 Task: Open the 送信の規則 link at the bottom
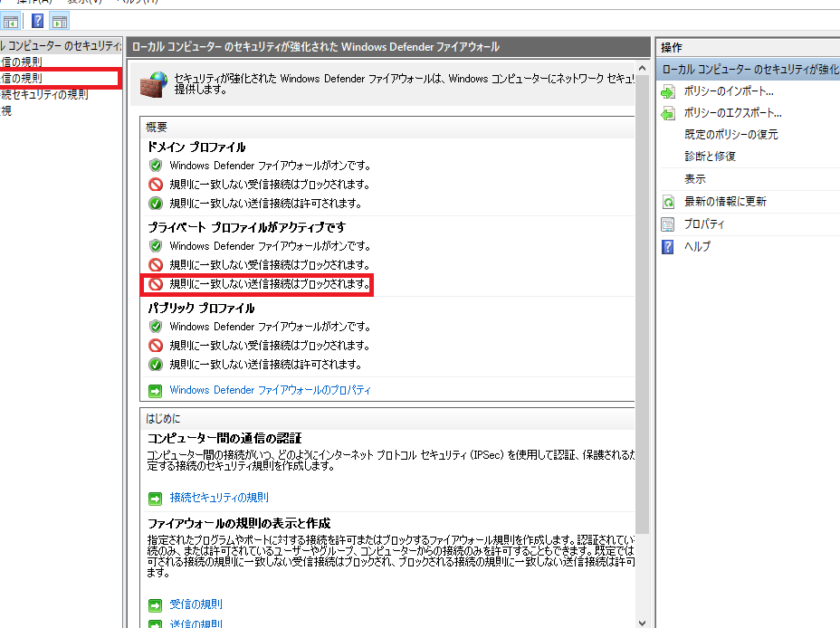point(196,623)
